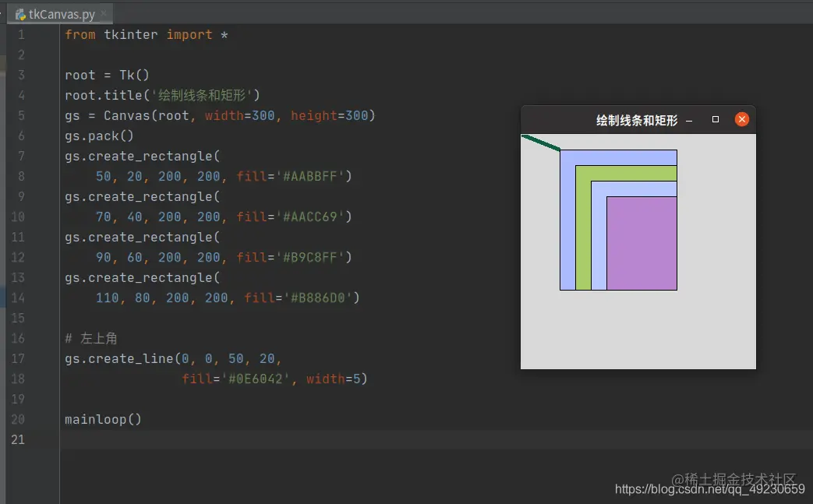This screenshot has height=504, width=813.
Task: Click line number 7 in the gutter
Action: point(21,156)
